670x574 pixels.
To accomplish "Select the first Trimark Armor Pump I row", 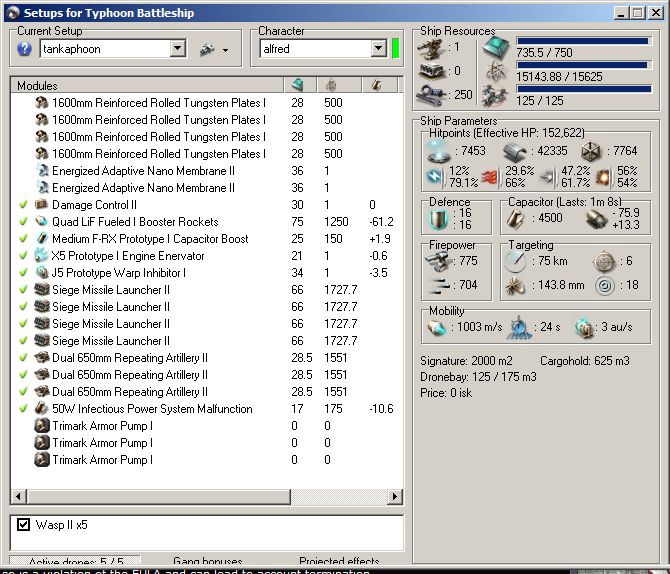I will tap(206, 426).
